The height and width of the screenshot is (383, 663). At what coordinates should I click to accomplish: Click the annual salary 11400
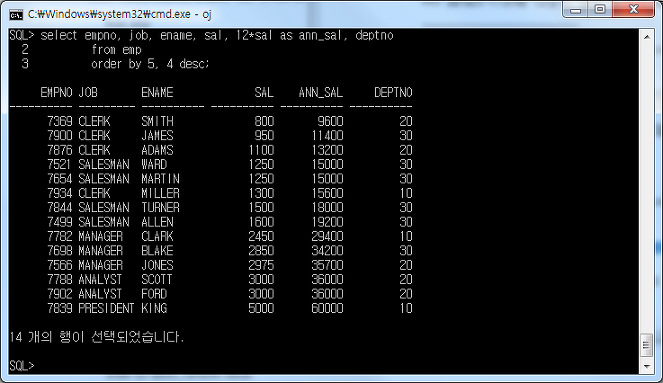(327, 136)
